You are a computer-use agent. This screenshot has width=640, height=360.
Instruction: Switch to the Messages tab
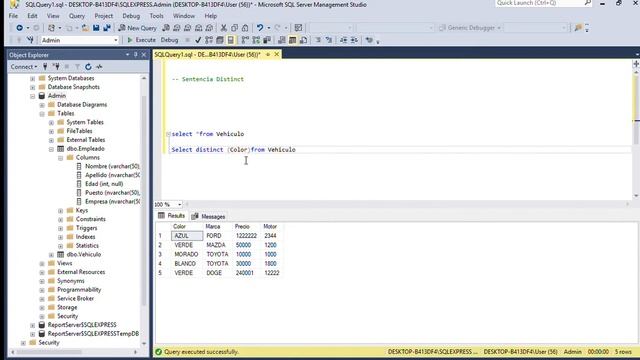pos(209,216)
